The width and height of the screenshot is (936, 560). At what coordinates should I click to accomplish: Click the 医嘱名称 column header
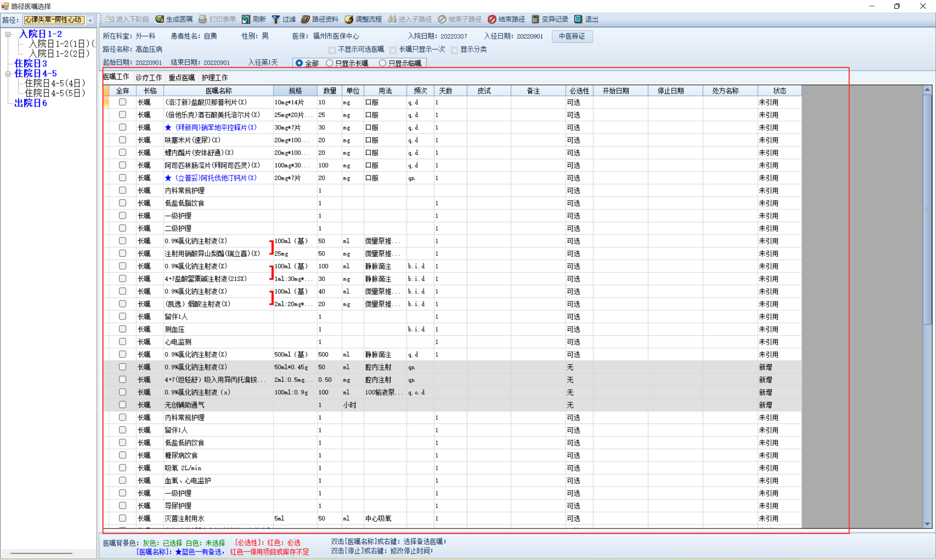219,91
